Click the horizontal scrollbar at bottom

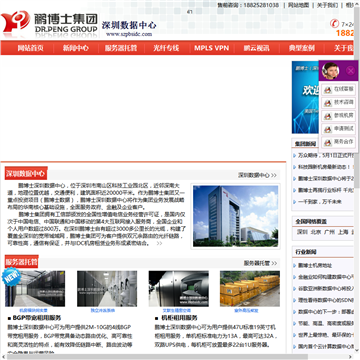coord(157,357)
